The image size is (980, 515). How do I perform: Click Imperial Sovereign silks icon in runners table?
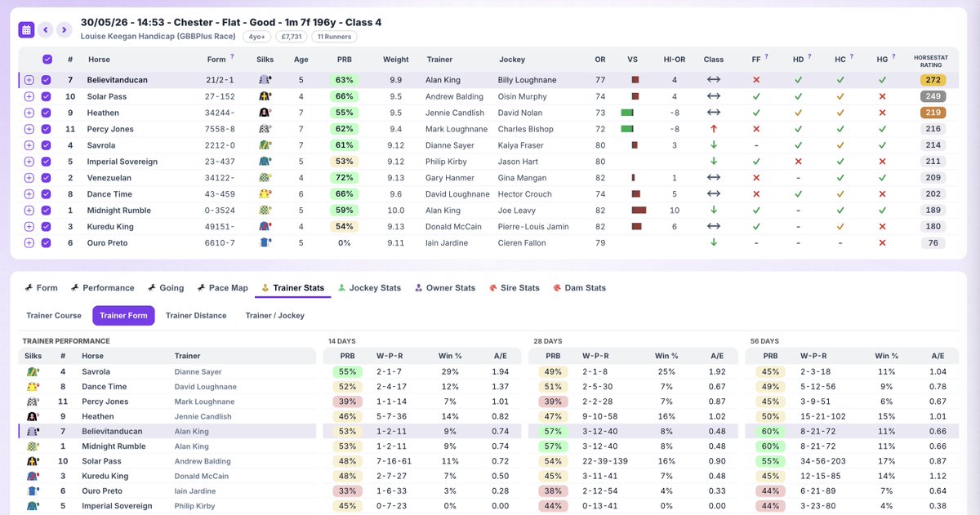click(x=265, y=162)
